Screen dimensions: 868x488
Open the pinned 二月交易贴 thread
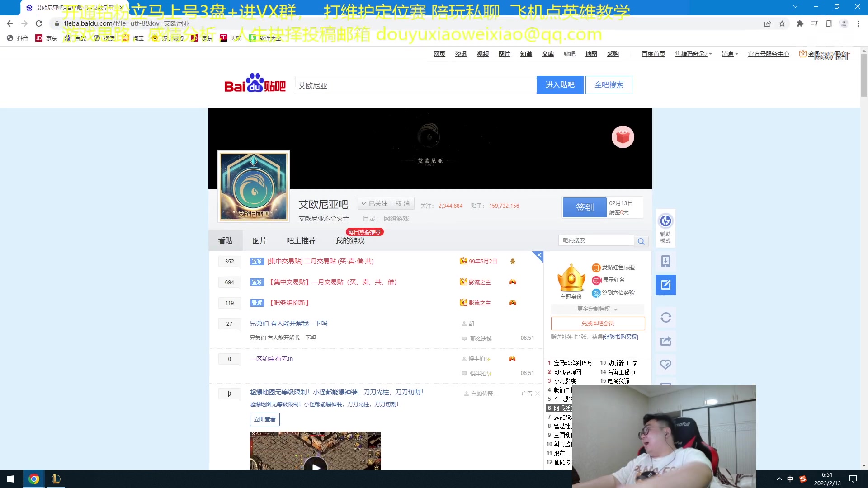click(x=320, y=261)
